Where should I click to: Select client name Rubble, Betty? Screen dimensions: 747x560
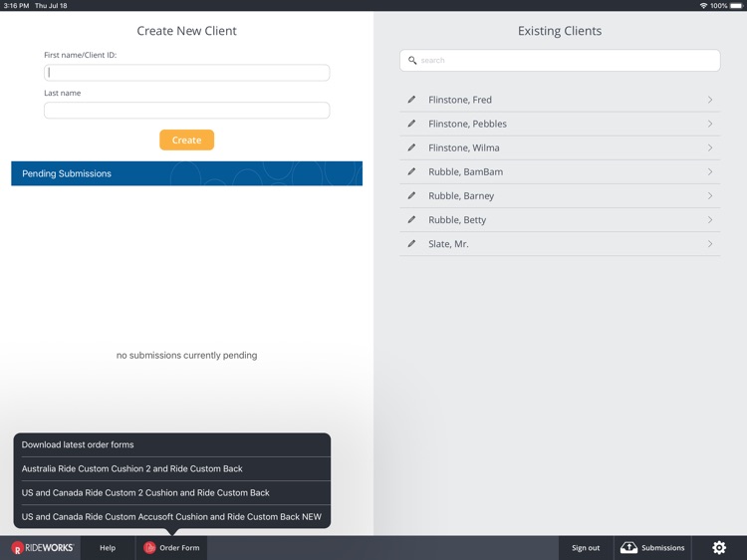(x=457, y=219)
